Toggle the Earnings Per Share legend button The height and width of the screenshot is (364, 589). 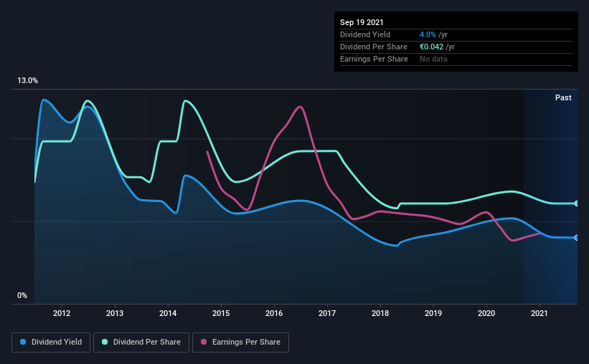240,343
